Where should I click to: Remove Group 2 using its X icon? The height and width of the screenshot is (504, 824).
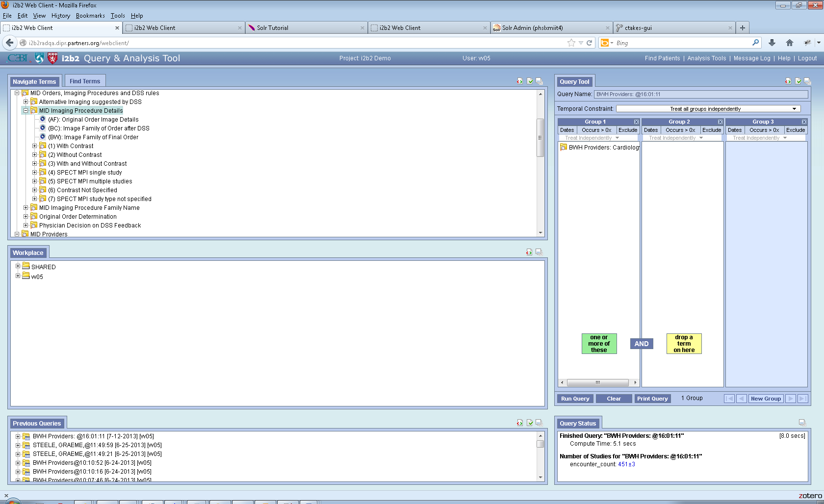(720, 122)
